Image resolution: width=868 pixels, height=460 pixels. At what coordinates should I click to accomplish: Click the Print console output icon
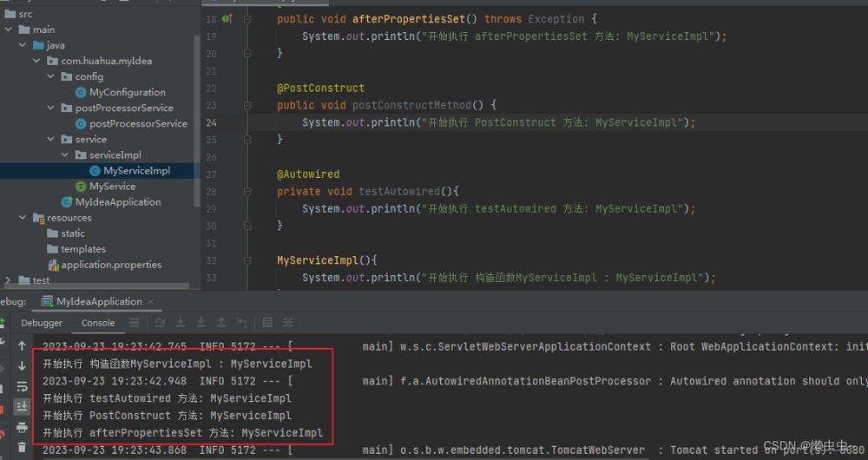tap(22, 427)
